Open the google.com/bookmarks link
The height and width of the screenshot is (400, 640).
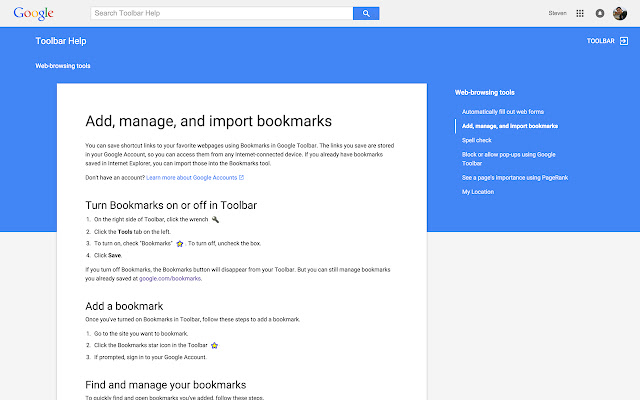(x=170, y=279)
